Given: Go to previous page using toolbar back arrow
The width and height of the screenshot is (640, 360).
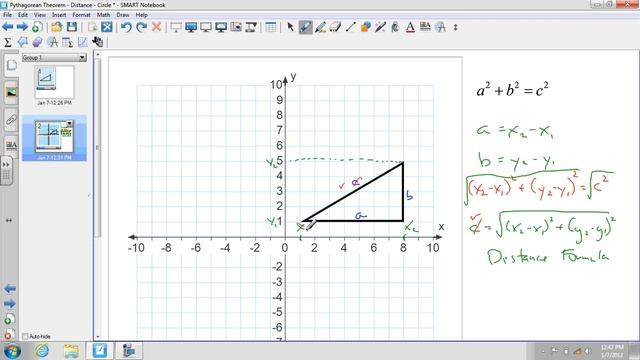Looking at the screenshot, I should click(8, 27).
